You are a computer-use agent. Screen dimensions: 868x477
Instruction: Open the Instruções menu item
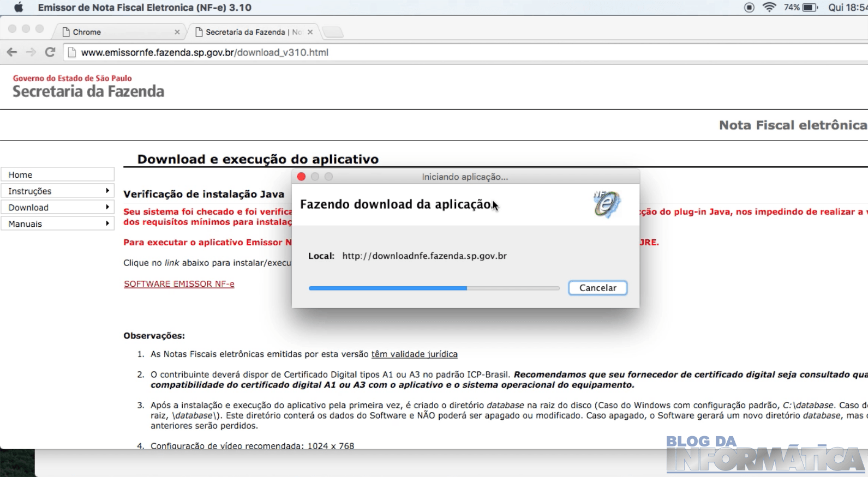57,191
